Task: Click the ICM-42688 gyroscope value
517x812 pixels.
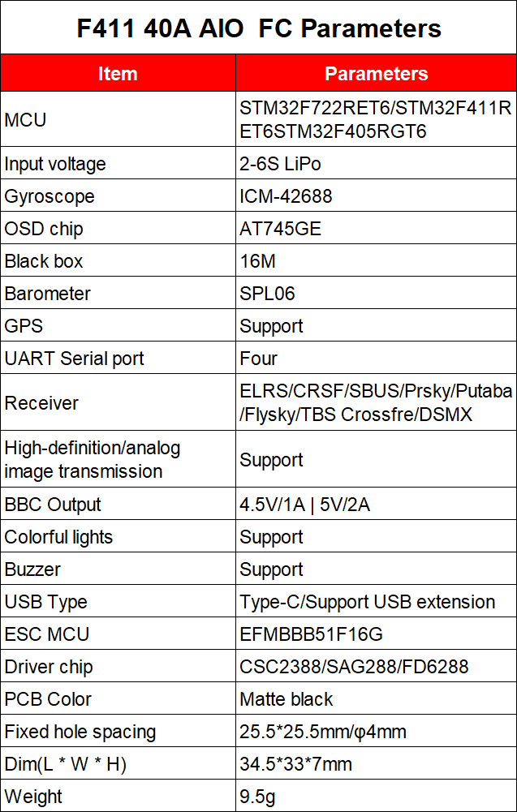Action: [286, 196]
